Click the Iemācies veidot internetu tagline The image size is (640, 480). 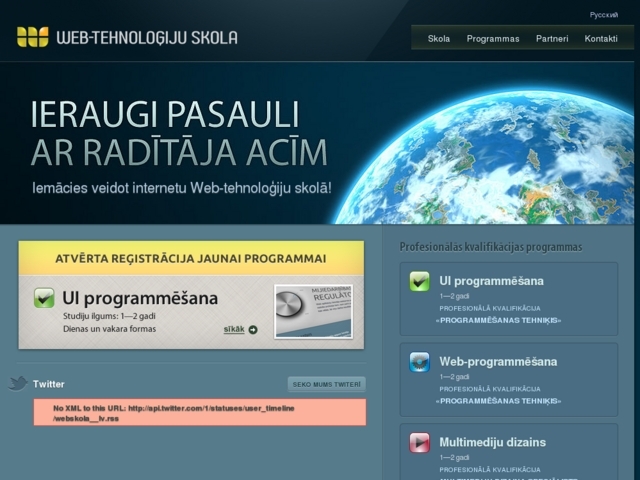(x=182, y=189)
